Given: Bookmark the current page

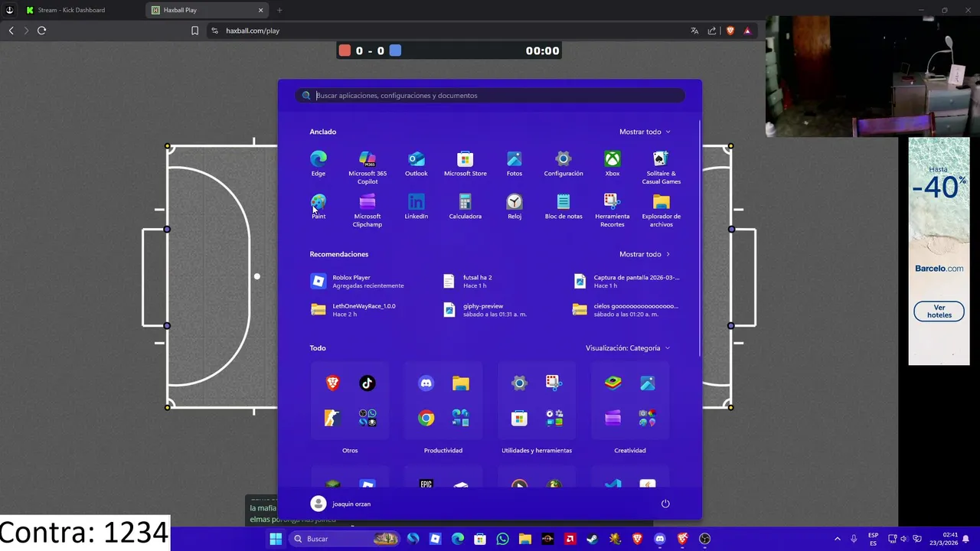Looking at the screenshot, I should tap(194, 31).
